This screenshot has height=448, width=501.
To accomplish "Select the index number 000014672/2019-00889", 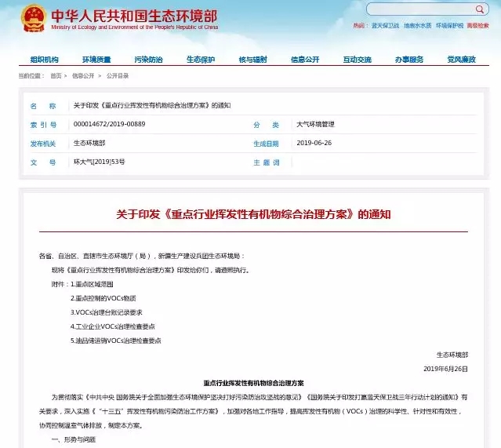I will pos(109,124).
